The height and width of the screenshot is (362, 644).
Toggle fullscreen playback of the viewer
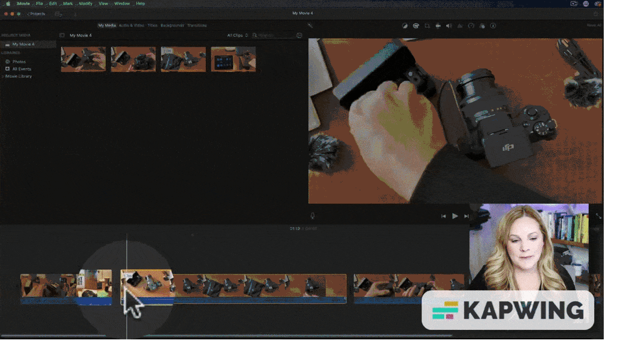(598, 216)
